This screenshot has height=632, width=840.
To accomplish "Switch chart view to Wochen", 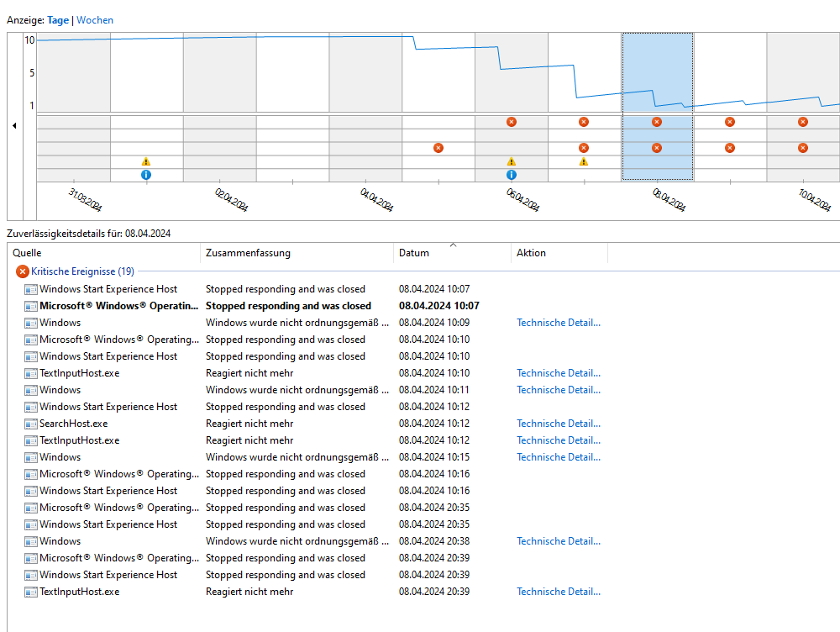I will 95,20.
